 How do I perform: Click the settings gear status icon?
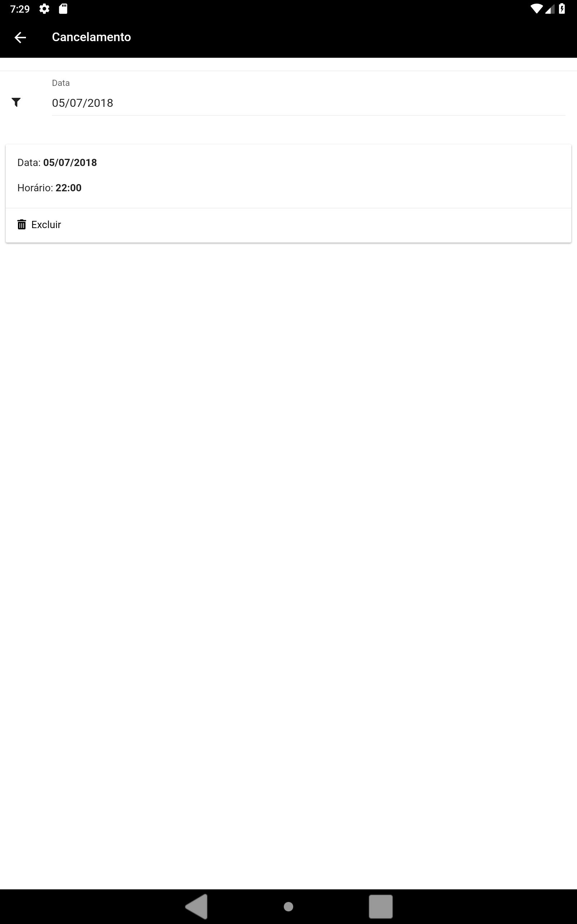44,9
